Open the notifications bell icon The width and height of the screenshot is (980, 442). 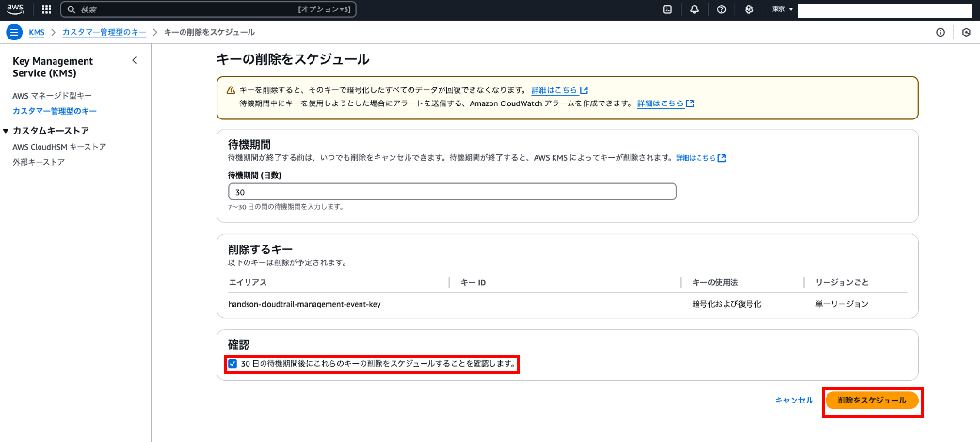click(695, 9)
